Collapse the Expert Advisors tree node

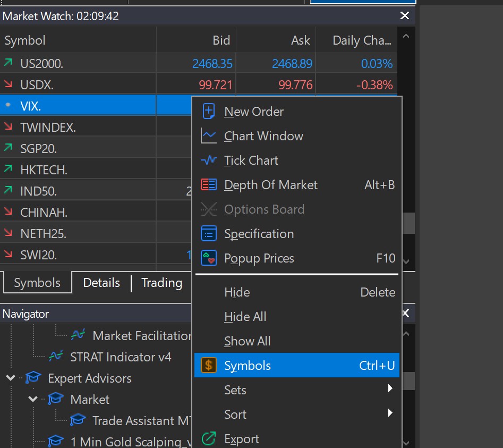(11, 378)
